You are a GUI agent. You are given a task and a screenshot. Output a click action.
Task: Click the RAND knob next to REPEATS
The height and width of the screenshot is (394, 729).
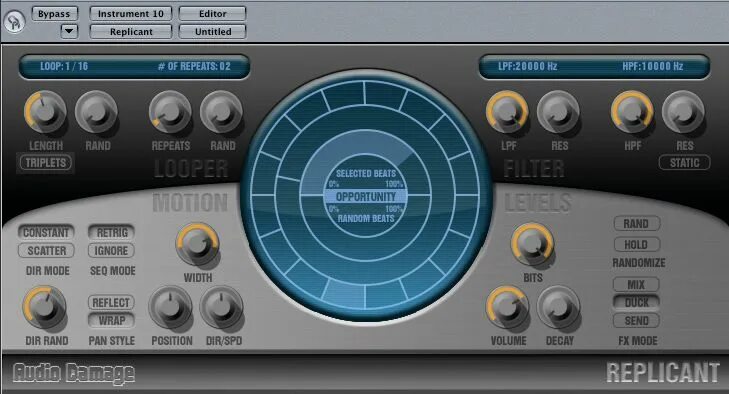tap(221, 112)
